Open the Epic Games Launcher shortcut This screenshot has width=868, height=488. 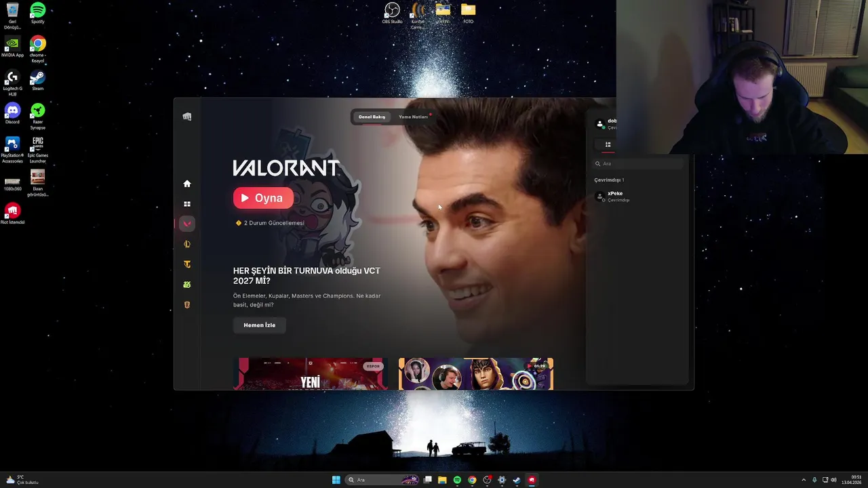(38, 150)
